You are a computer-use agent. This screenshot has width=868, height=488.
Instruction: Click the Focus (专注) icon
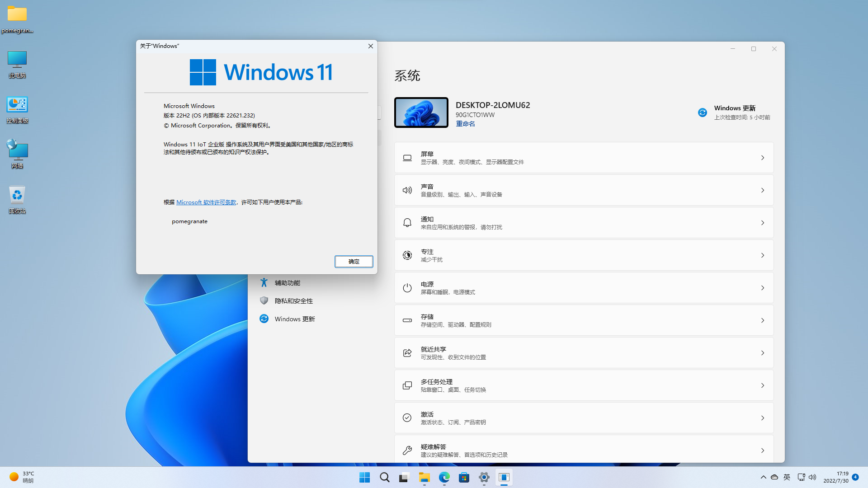pos(407,255)
